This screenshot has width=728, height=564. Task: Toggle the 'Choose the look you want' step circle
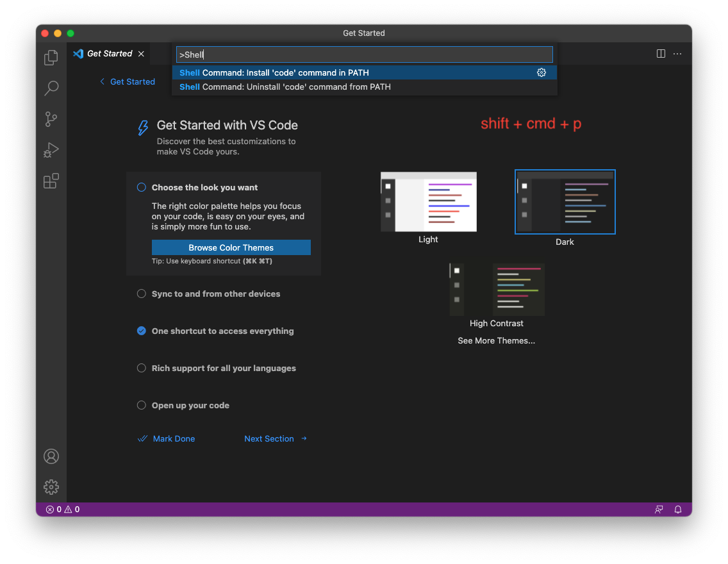click(x=142, y=187)
